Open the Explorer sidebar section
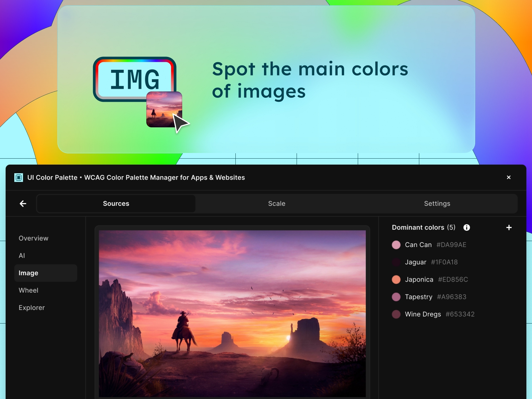Image resolution: width=532 pixels, height=399 pixels. [32, 308]
